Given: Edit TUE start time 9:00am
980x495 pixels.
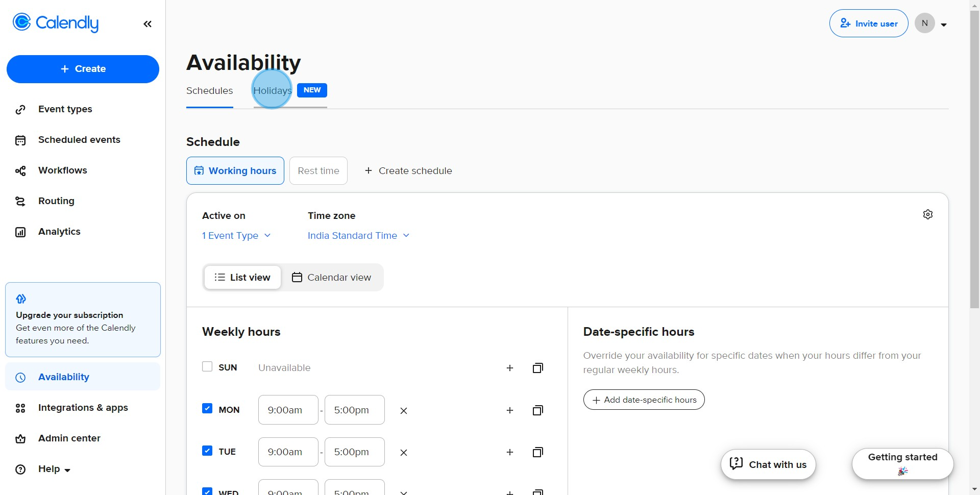Looking at the screenshot, I should coord(288,452).
